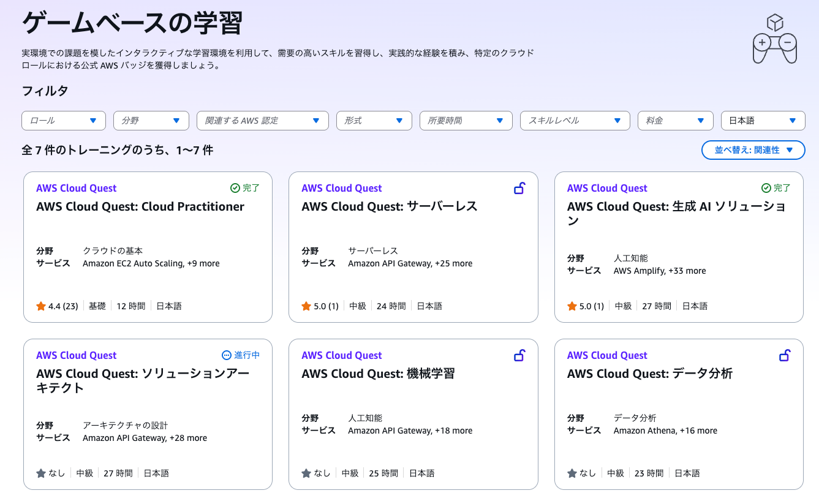
Task: Click 'AWS Amplify, +33 more' text
Action: pyautogui.click(x=660, y=271)
